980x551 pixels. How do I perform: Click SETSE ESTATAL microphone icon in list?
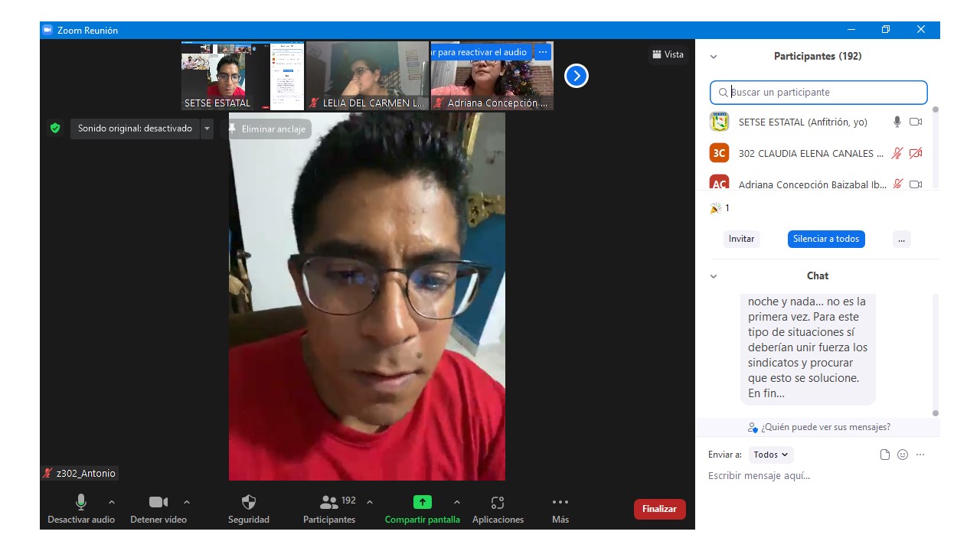[x=897, y=122]
